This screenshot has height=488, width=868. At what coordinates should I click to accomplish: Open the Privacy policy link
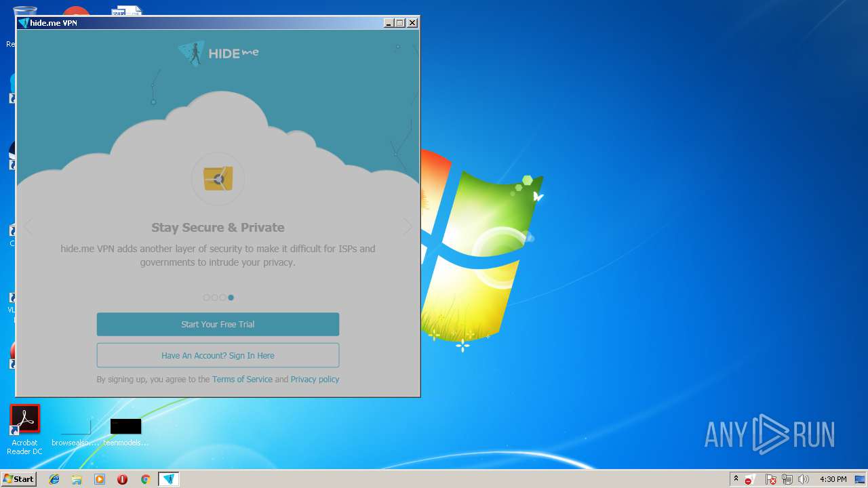click(315, 380)
